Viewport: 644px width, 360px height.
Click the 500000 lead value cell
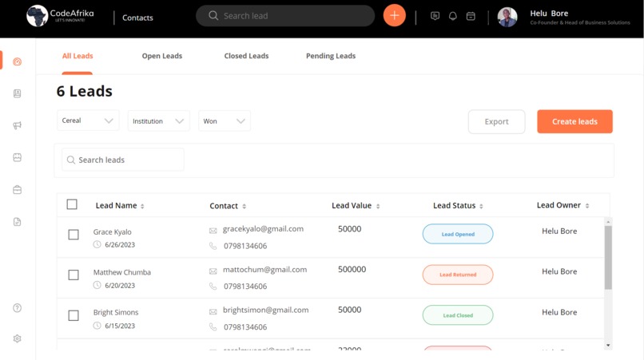point(352,269)
